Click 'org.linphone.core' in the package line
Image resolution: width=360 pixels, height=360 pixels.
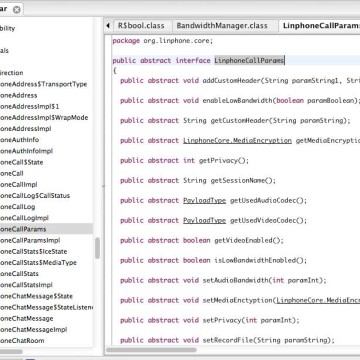pyautogui.click(x=176, y=41)
